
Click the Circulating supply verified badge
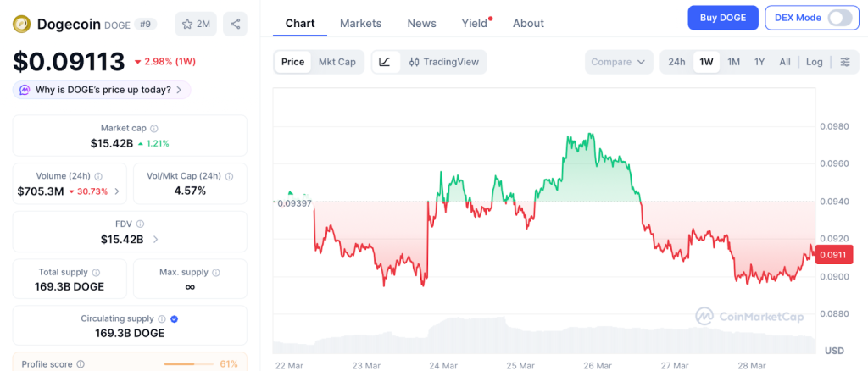[174, 318]
